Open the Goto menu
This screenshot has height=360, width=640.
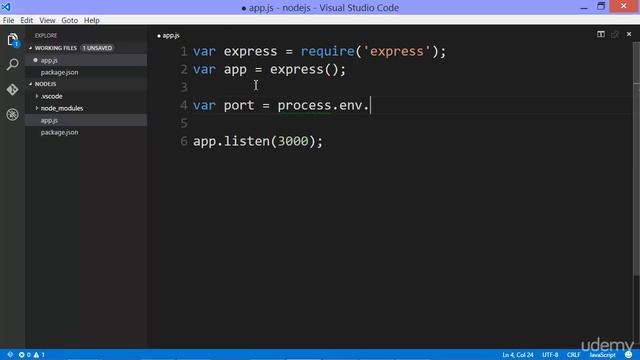(x=69, y=20)
